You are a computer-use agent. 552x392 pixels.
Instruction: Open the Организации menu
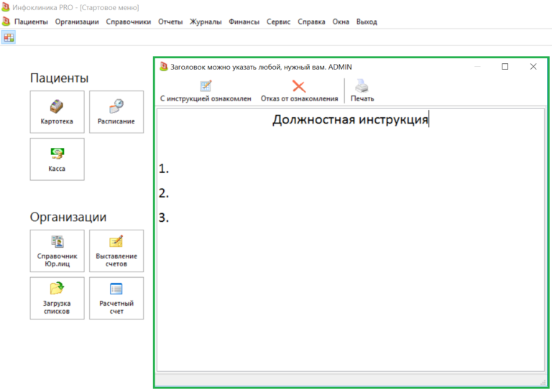(77, 22)
